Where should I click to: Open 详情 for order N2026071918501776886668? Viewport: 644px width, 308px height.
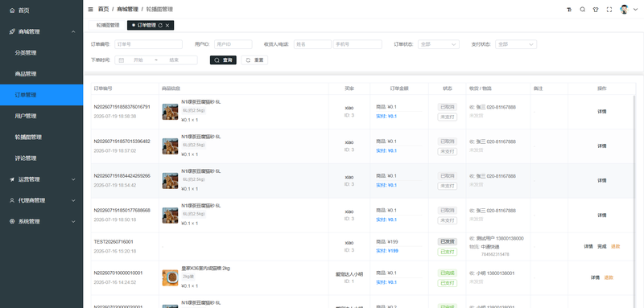(601, 216)
